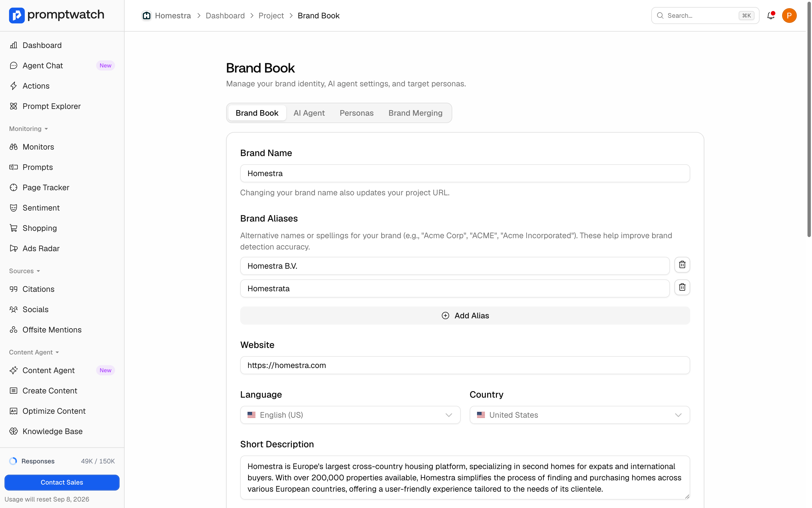Go to Dashboard breadcrumb link

click(x=225, y=16)
